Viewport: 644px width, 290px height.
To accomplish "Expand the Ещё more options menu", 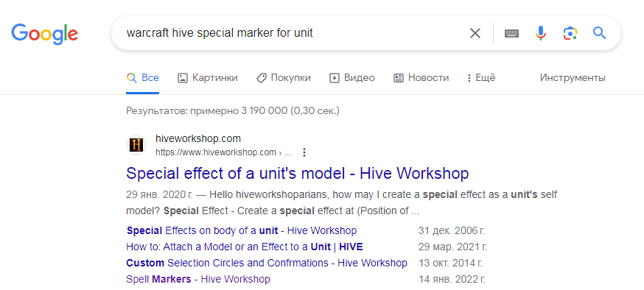I will (x=481, y=78).
